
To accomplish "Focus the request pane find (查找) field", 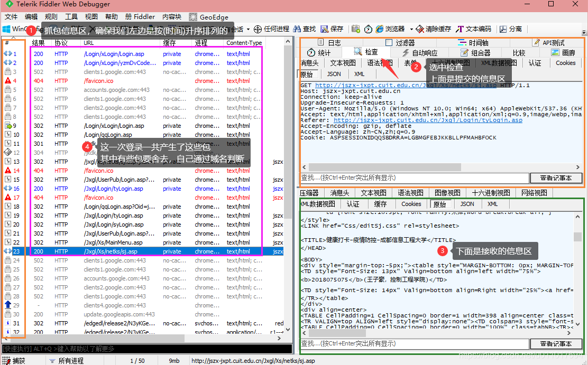I will [x=415, y=178].
